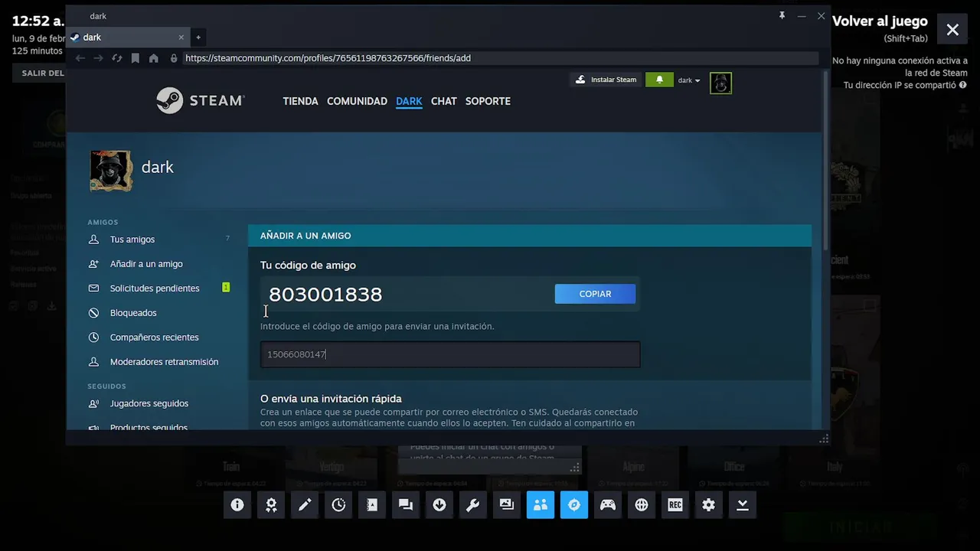Toggle the web browser compass icon
Image resolution: width=980 pixels, height=551 pixels.
[574, 505]
